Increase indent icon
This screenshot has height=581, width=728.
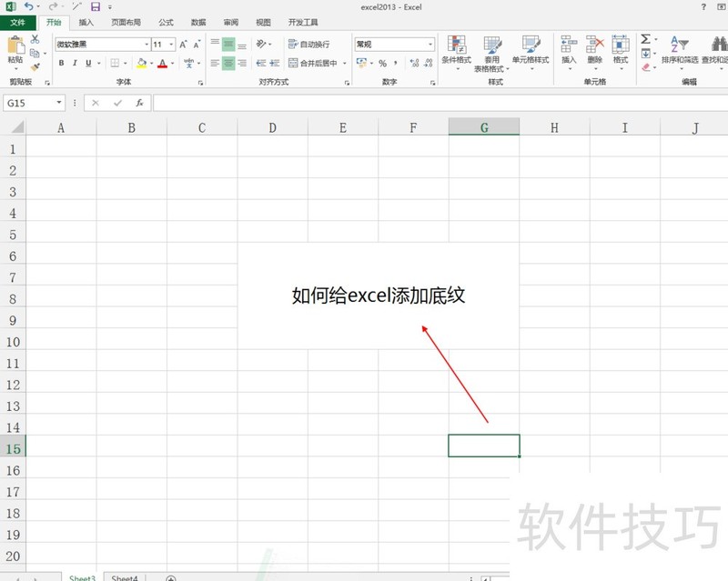tap(275, 63)
